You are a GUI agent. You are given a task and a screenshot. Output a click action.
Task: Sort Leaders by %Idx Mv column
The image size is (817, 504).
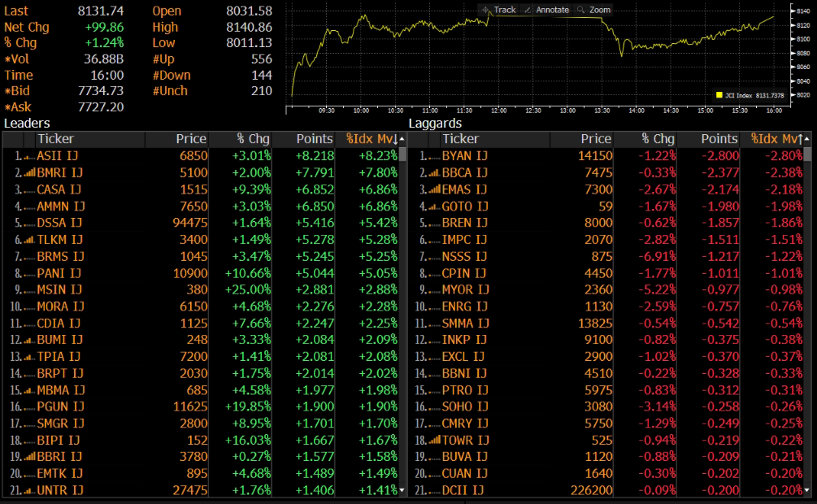tap(371, 139)
